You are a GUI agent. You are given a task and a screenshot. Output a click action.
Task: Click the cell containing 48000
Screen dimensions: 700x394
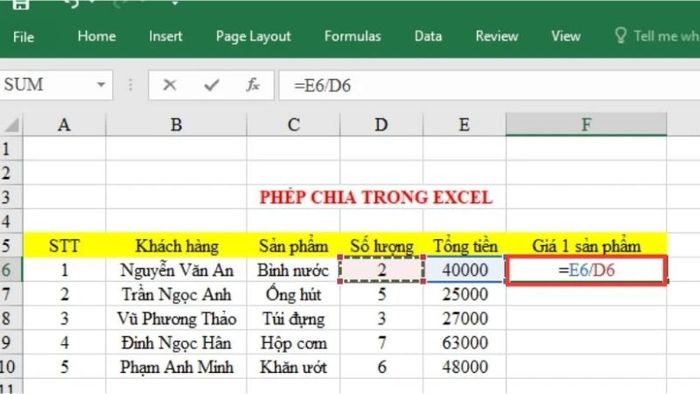464,367
